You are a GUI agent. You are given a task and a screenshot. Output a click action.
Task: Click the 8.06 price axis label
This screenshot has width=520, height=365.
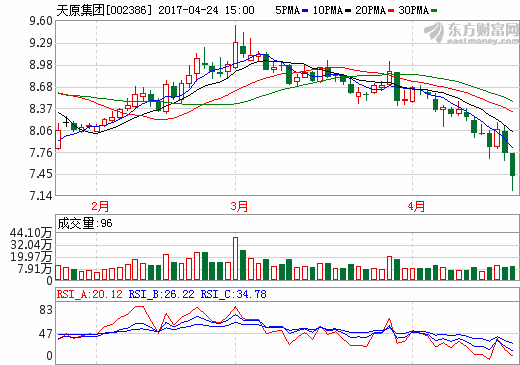41,131
